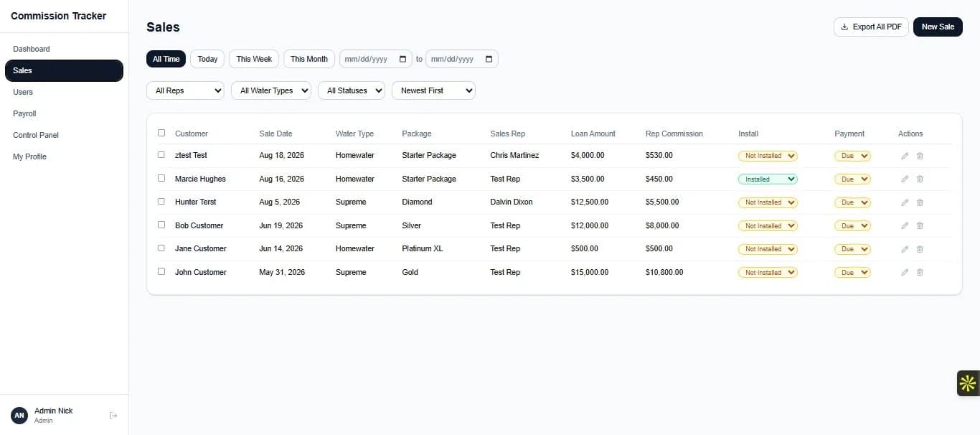Edit the Marcie Hughes sale with pencil icon

[905, 179]
